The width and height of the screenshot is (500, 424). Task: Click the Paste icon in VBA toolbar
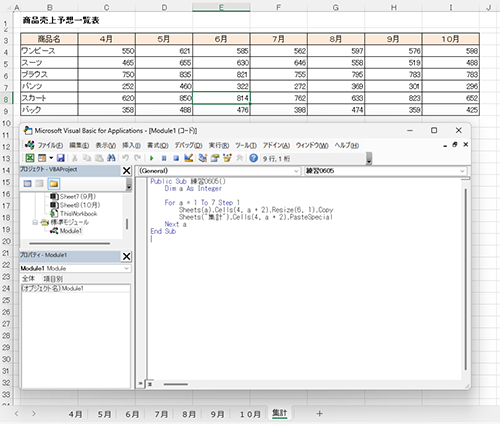pyautogui.click(x=99, y=158)
